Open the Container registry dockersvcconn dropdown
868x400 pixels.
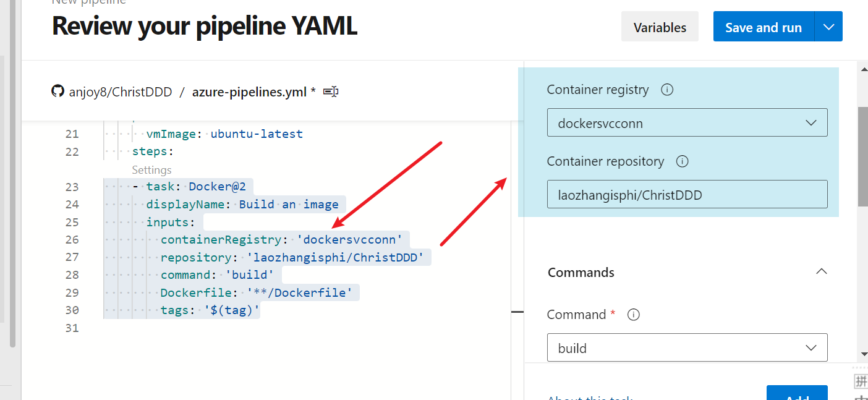pos(687,122)
